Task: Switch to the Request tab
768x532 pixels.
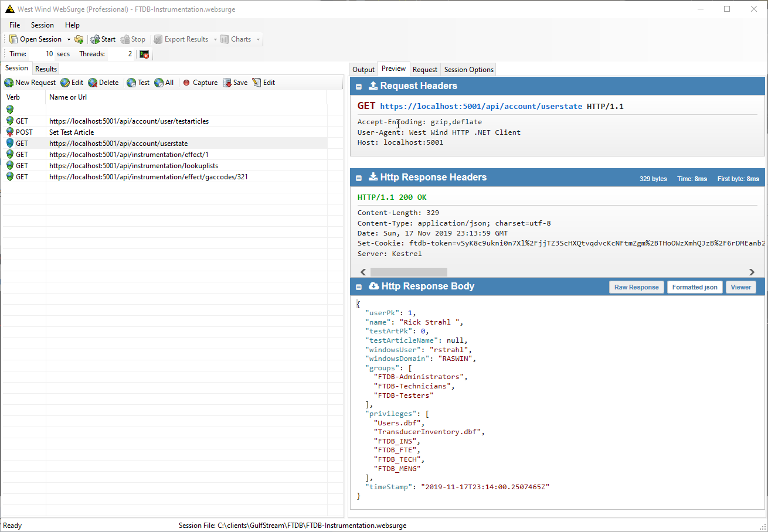Action: coord(425,69)
